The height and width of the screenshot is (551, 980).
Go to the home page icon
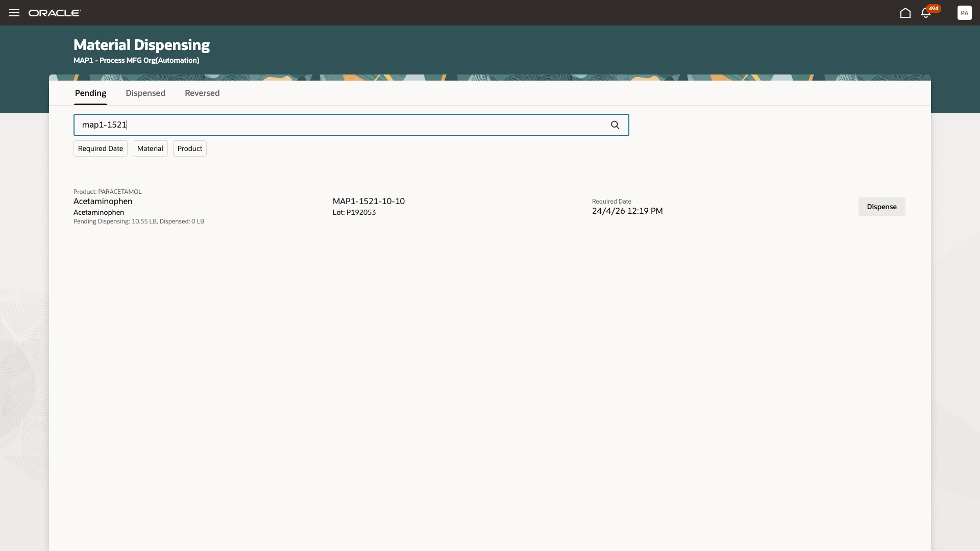(905, 13)
